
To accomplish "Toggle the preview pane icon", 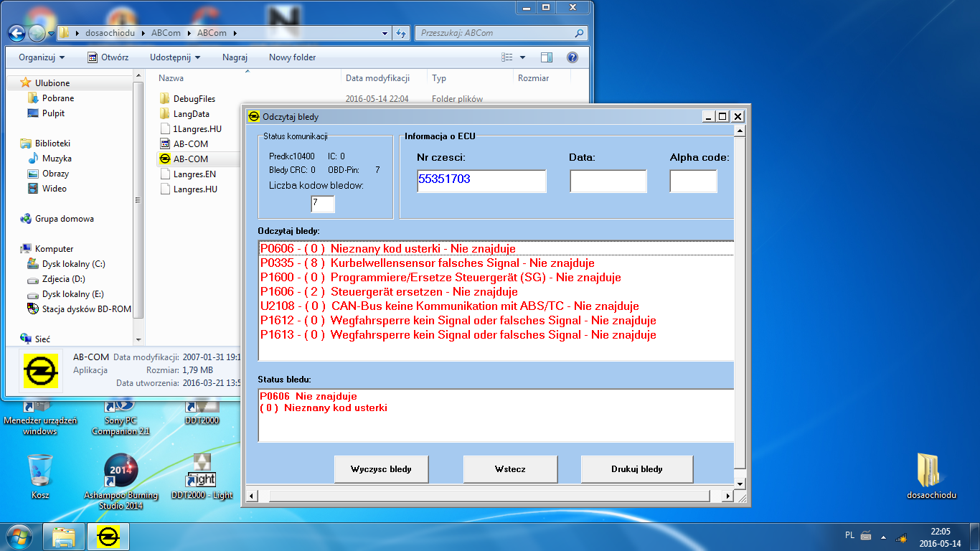I will click(x=547, y=57).
